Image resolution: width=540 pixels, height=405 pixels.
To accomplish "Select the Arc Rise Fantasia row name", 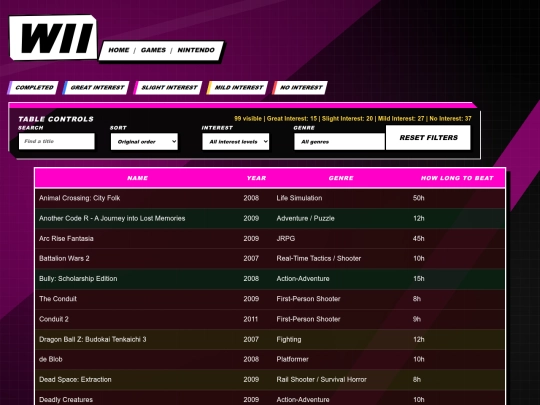I will point(66,238).
